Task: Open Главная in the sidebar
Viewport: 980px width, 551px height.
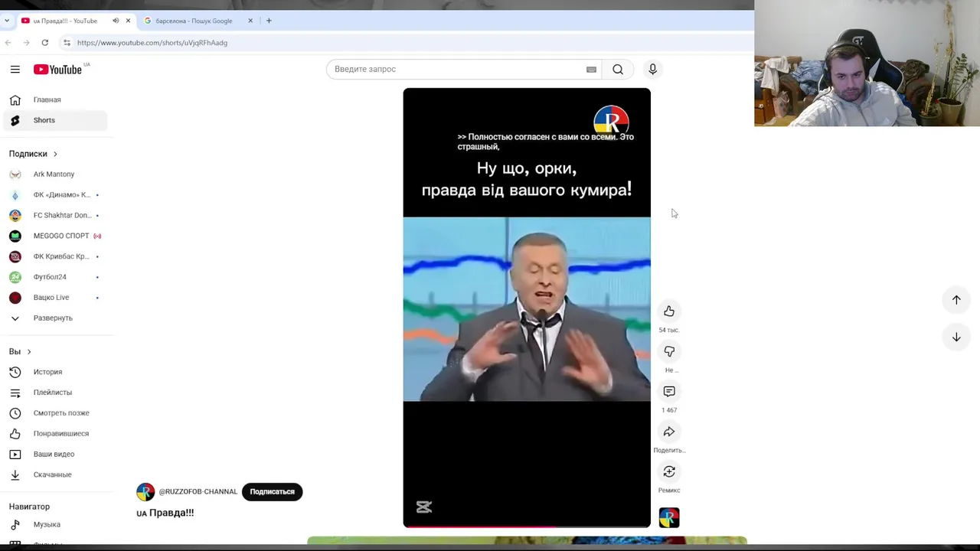Action: click(55, 99)
